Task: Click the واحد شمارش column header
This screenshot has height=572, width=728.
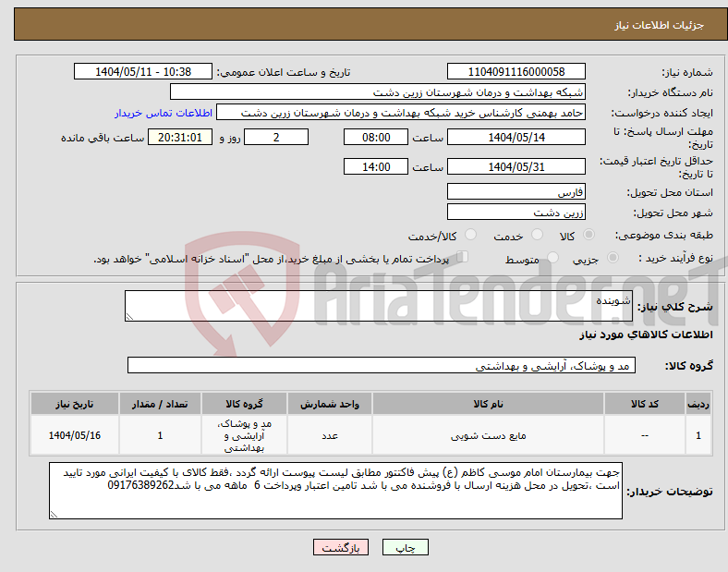Action: point(330,404)
